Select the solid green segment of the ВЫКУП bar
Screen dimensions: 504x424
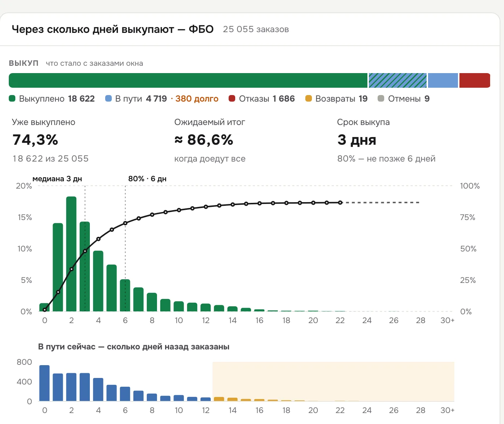tap(188, 80)
